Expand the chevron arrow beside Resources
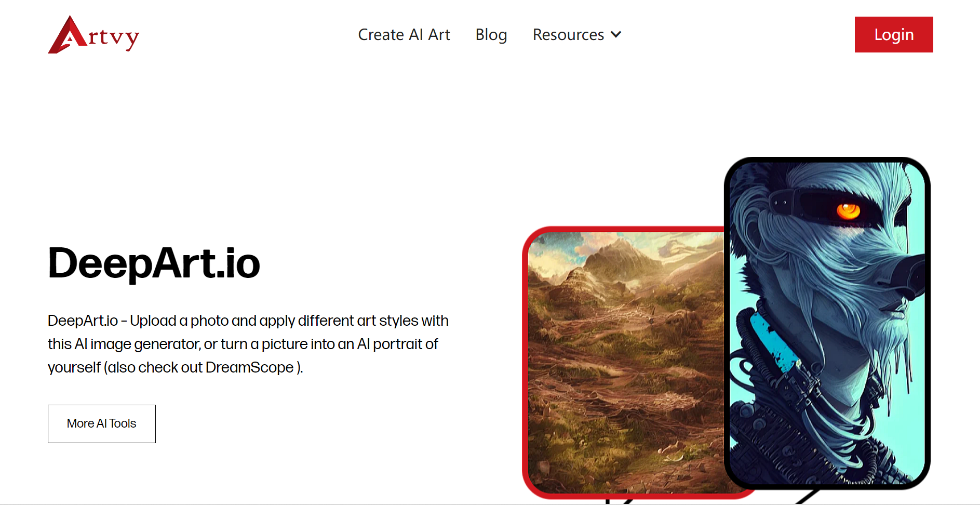This screenshot has height=505, width=980. [616, 35]
